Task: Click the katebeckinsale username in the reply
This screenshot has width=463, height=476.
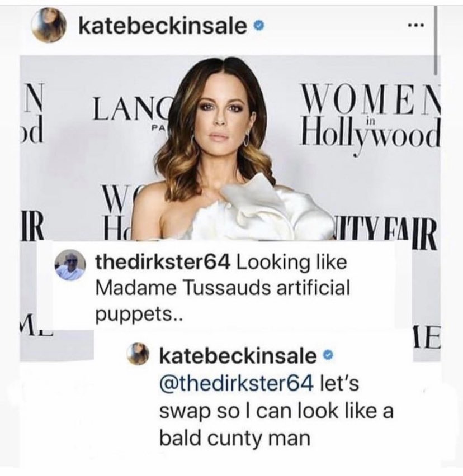Action: pos(238,355)
